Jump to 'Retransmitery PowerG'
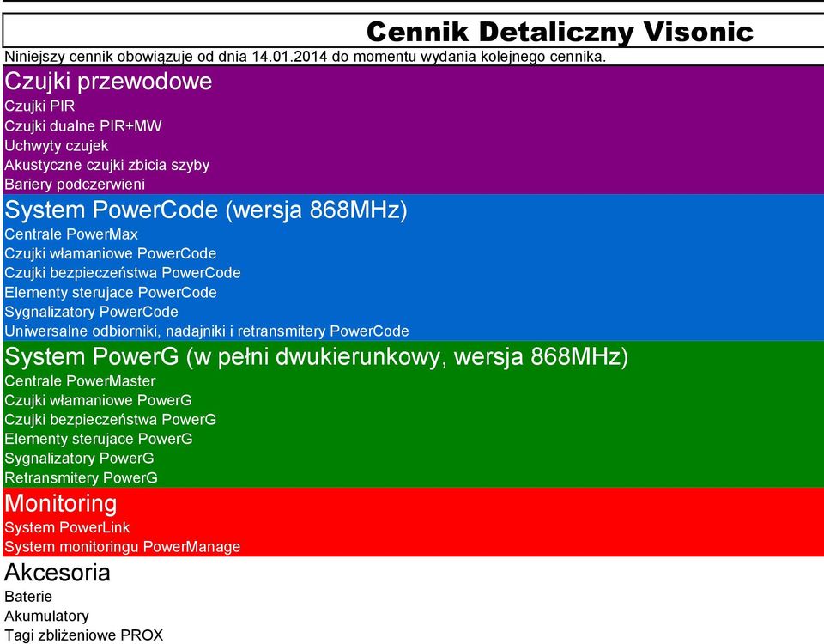The image size is (824, 644). 81,478
